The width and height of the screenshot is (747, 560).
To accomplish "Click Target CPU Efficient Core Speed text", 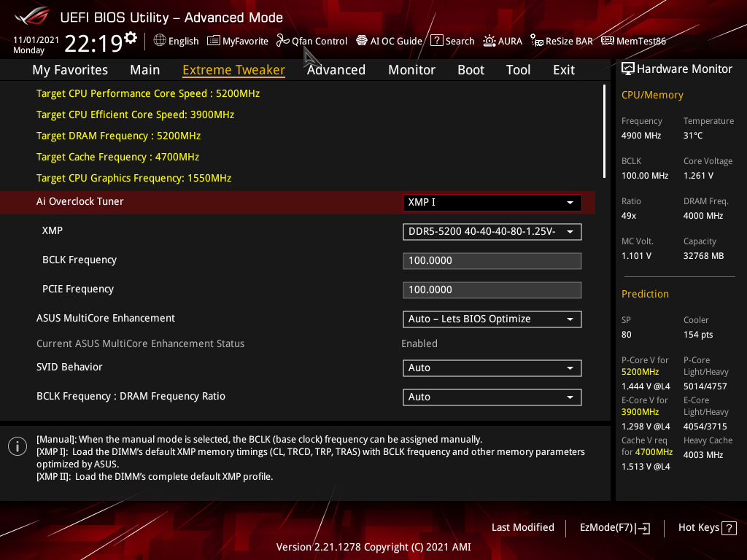I will [135, 114].
